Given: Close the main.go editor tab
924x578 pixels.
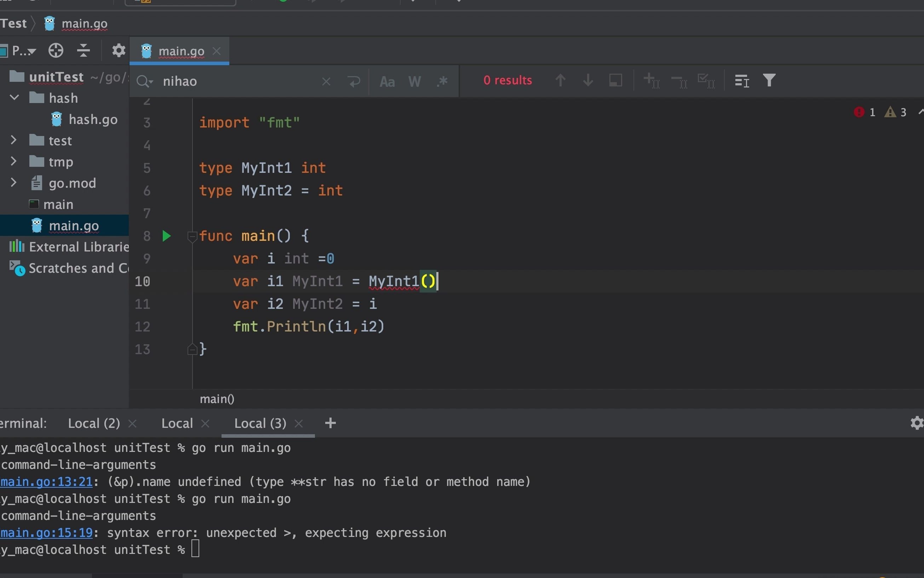Looking at the screenshot, I should (x=217, y=50).
